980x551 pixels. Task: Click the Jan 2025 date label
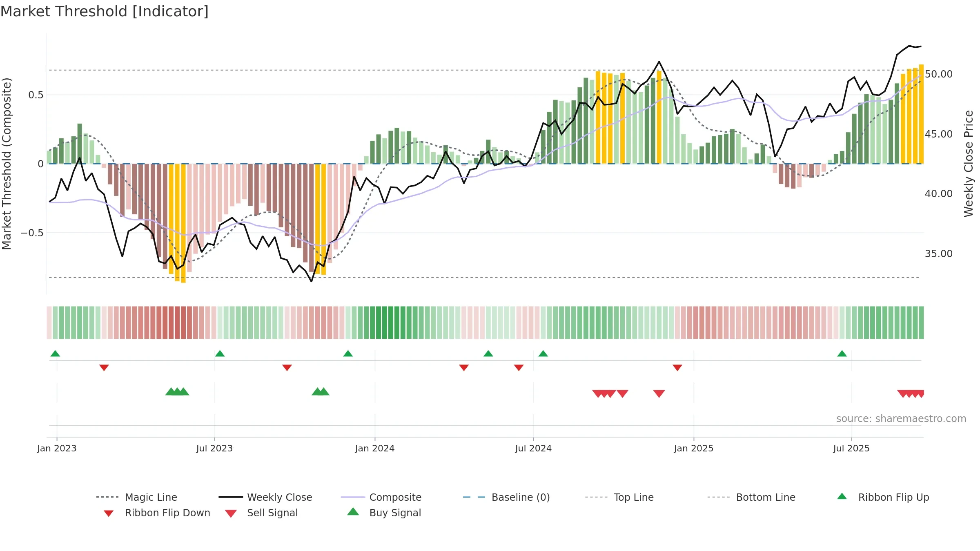pos(694,448)
